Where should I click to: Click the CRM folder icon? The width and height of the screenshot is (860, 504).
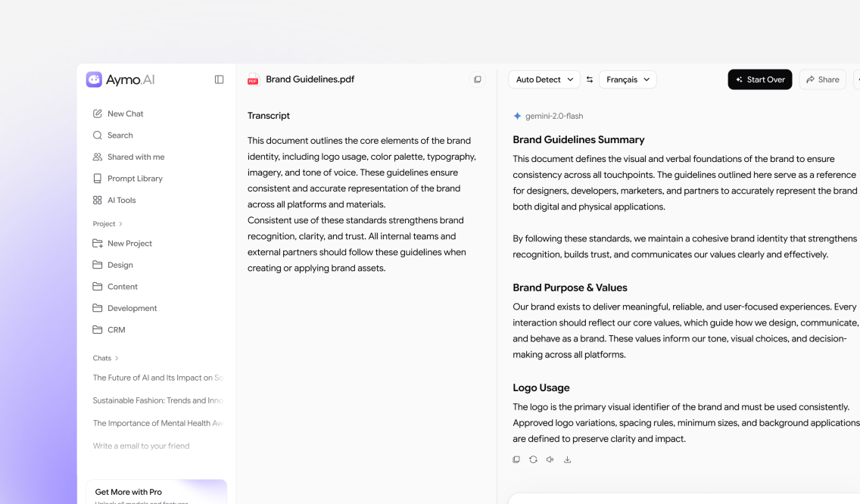[97, 330]
